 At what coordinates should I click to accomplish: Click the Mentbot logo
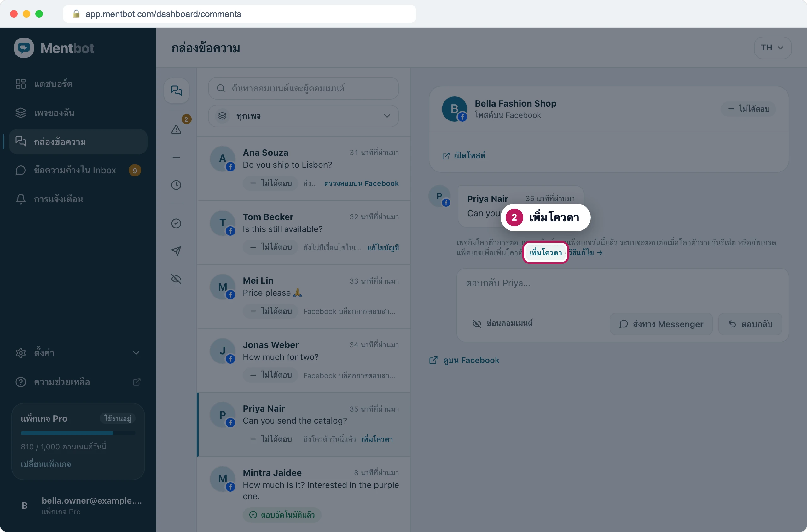click(54, 48)
